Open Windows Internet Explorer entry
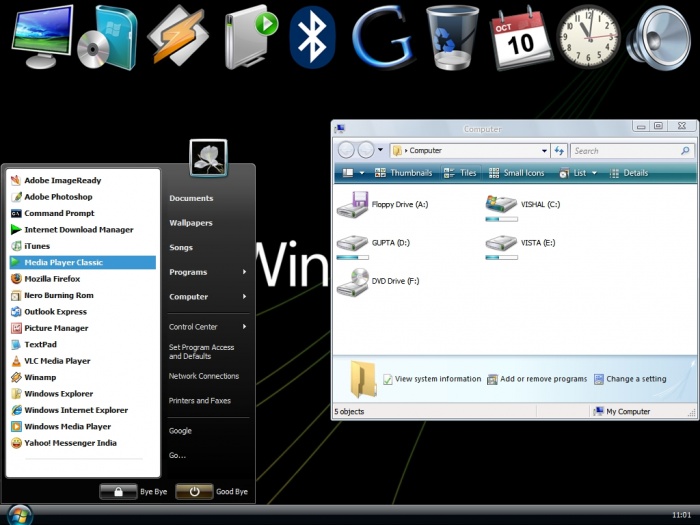Image resolution: width=700 pixels, height=525 pixels. (83, 410)
